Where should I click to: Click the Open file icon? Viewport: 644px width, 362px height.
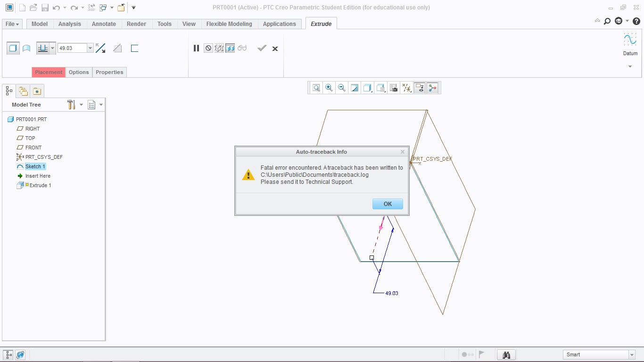pos(33,8)
